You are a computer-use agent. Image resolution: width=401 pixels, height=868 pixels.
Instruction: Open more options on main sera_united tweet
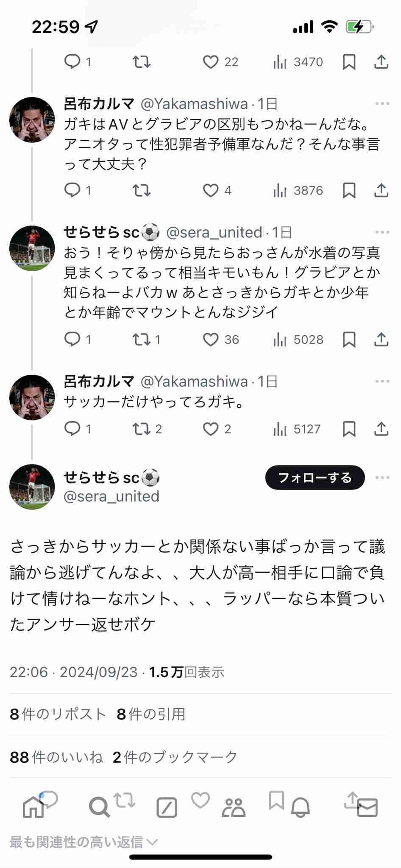coord(382,478)
